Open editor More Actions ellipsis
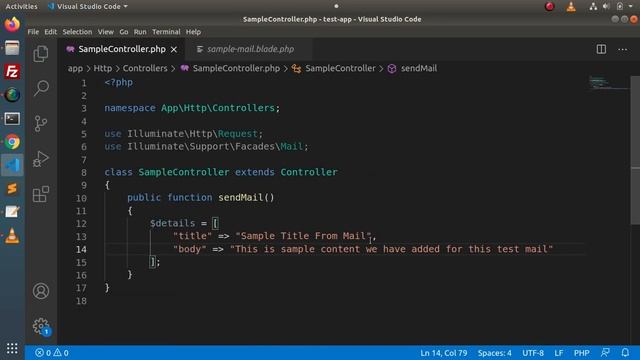The image size is (640, 360). point(622,49)
